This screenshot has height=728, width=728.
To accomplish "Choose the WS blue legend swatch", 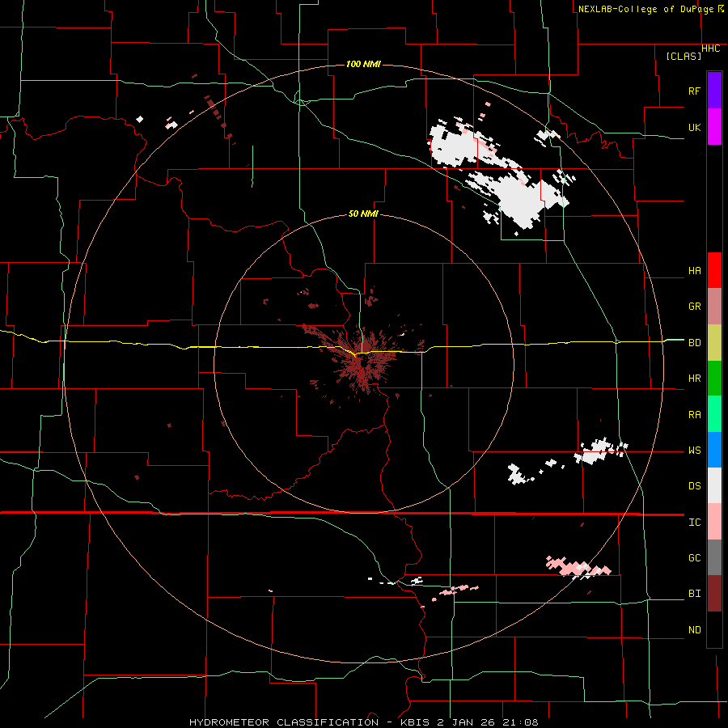I will coord(714,450).
